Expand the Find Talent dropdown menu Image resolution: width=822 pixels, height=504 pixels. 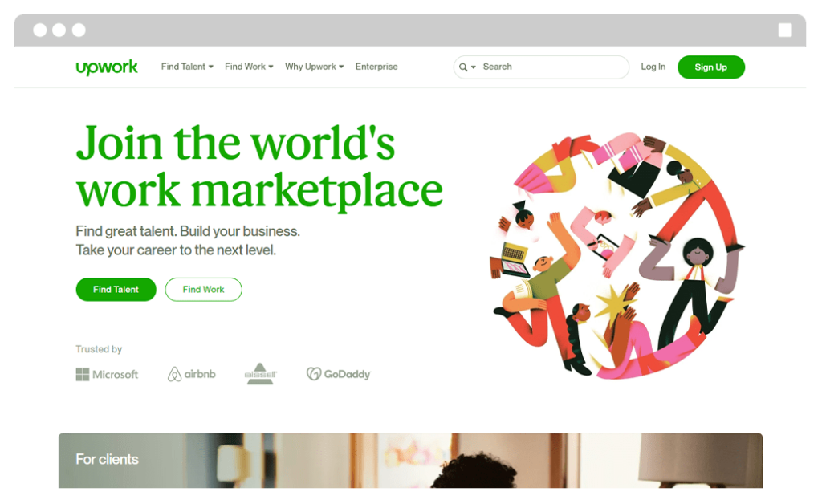[187, 67]
